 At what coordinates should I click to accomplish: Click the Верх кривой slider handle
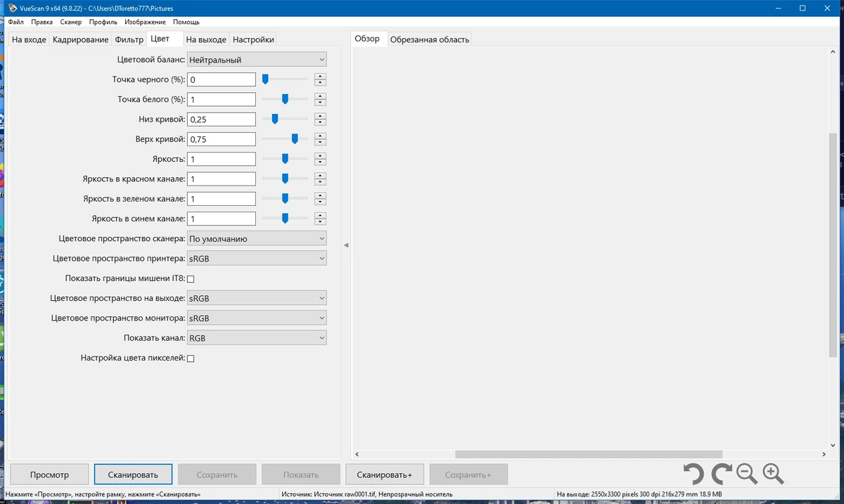tap(295, 138)
